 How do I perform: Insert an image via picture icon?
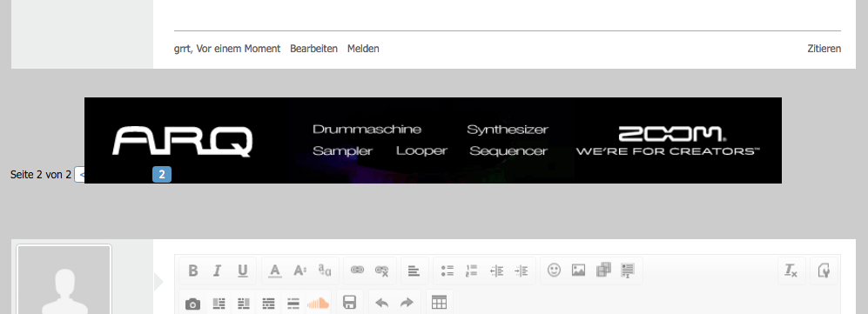[x=578, y=271]
